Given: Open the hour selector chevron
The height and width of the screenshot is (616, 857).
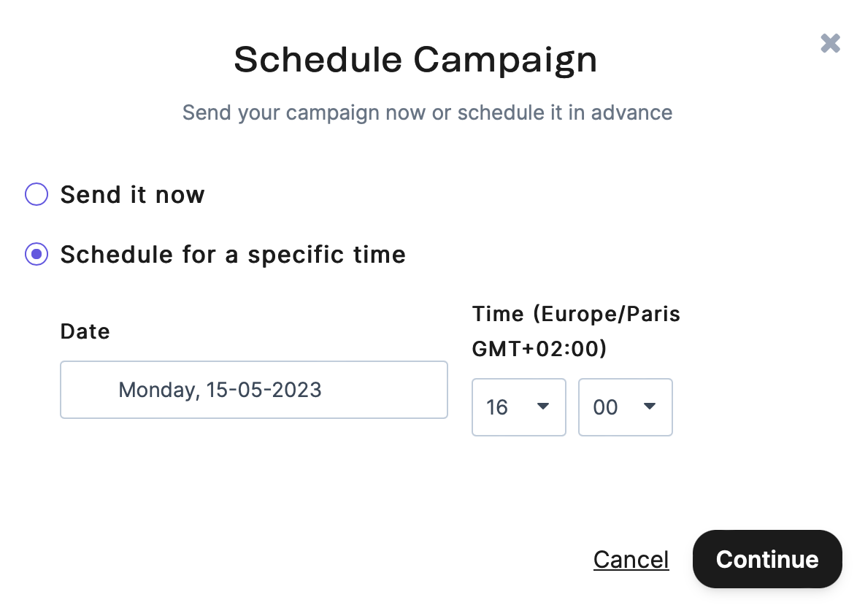Looking at the screenshot, I should [543, 407].
